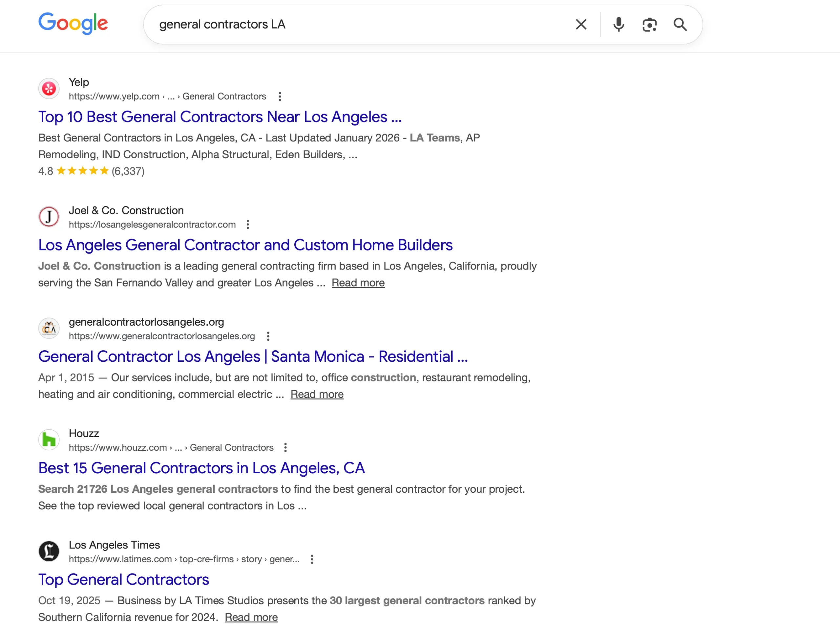Click the Los Angeles Times favicon
840x624 pixels.
49,551
